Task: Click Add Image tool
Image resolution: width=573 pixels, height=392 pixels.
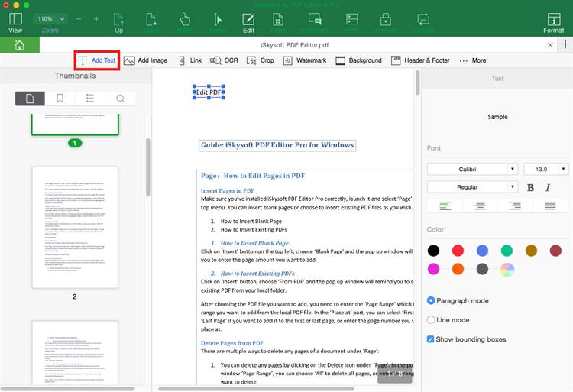Action: pyautogui.click(x=145, y=60)
